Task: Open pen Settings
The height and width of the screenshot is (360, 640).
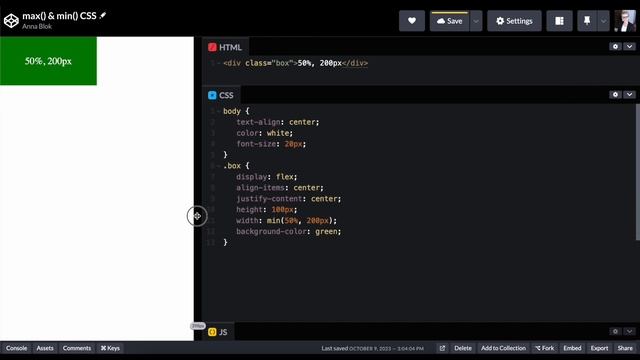Action: click(x=514, y=21)
